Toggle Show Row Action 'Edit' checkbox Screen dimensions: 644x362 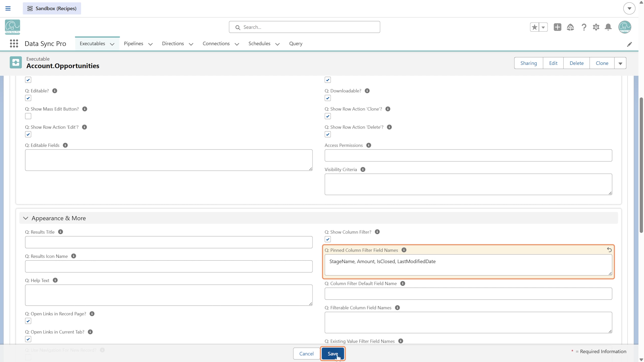(28, 134)
